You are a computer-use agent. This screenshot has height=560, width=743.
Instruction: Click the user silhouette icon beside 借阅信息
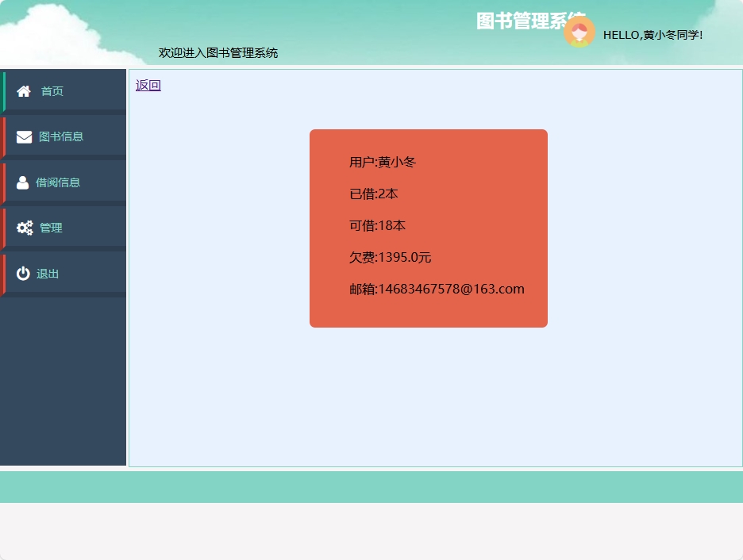pos(23,182)
